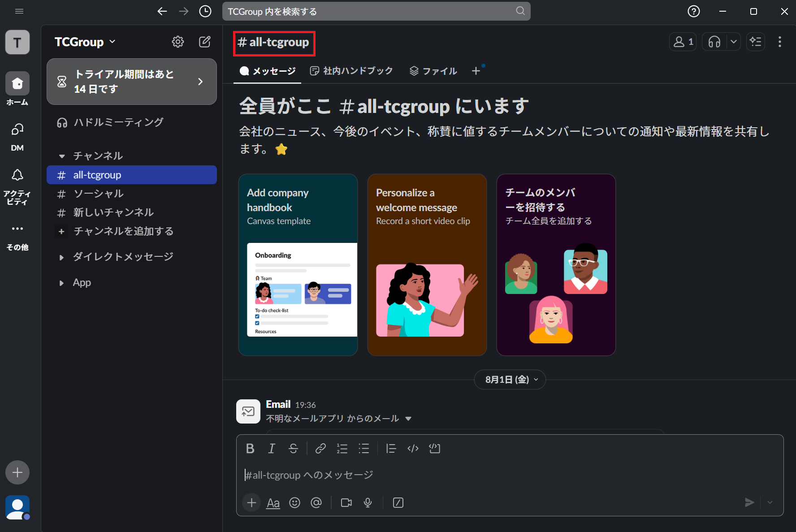The image size is (796, 532).
Task: Open the ファイル tab
Action: click(433, 71)
